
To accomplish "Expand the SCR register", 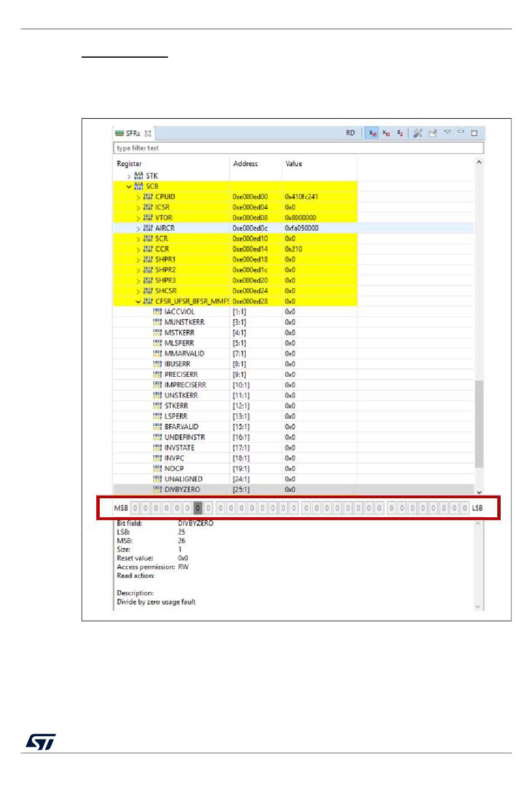I will click(x=138, y=239).
